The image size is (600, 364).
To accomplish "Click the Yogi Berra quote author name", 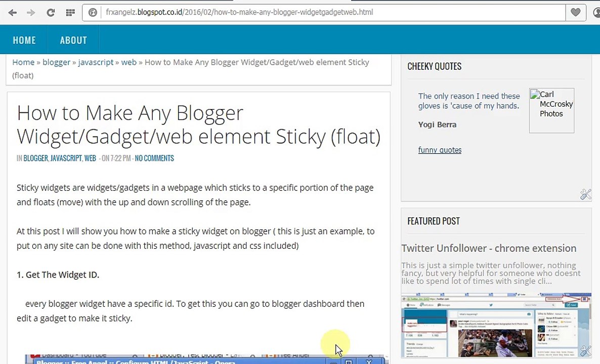I will tap(437, 125).
